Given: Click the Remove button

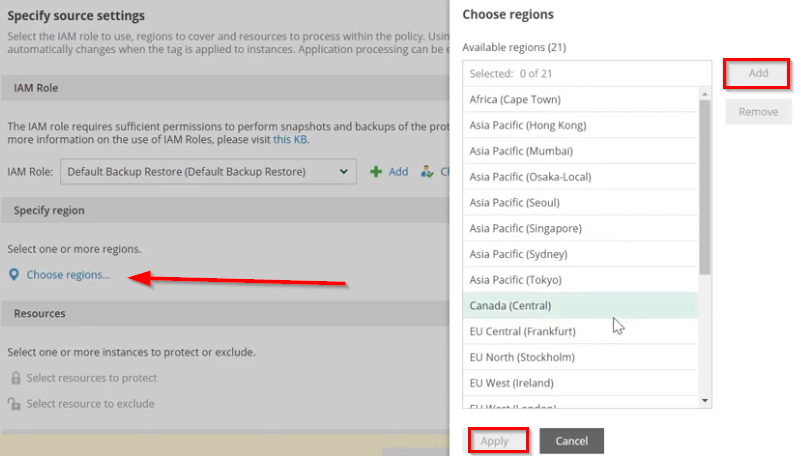Looking at the screenshot, I should pos(758,112).
